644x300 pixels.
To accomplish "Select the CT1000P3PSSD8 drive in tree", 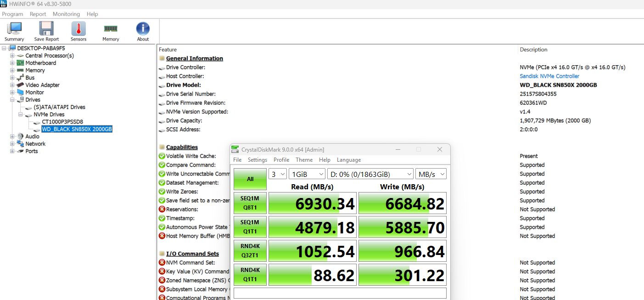I will click(x=62, y=122).
